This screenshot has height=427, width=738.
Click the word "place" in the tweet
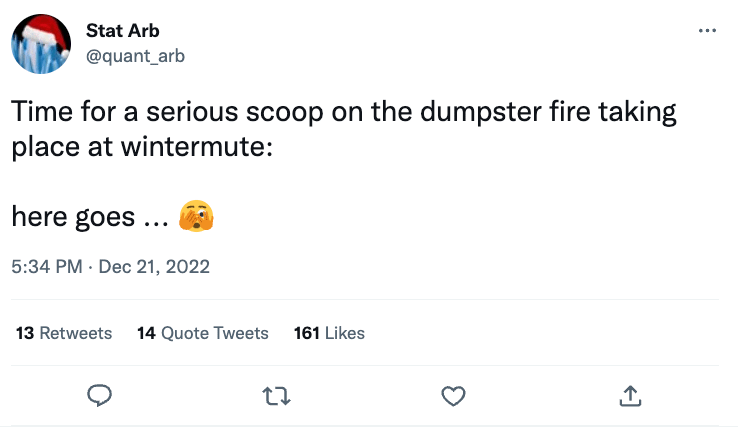41,145
